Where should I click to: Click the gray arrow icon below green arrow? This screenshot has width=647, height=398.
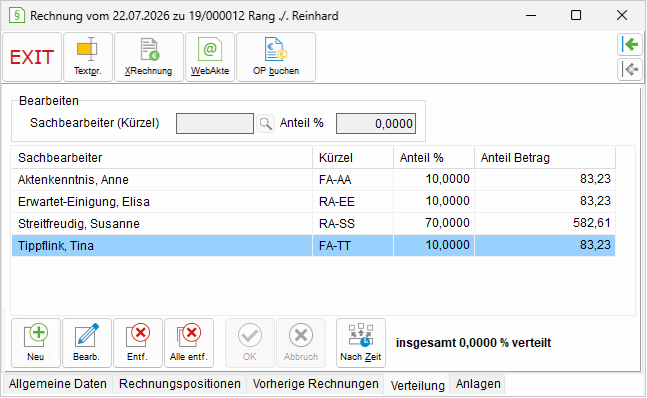[x=630, y=69]
